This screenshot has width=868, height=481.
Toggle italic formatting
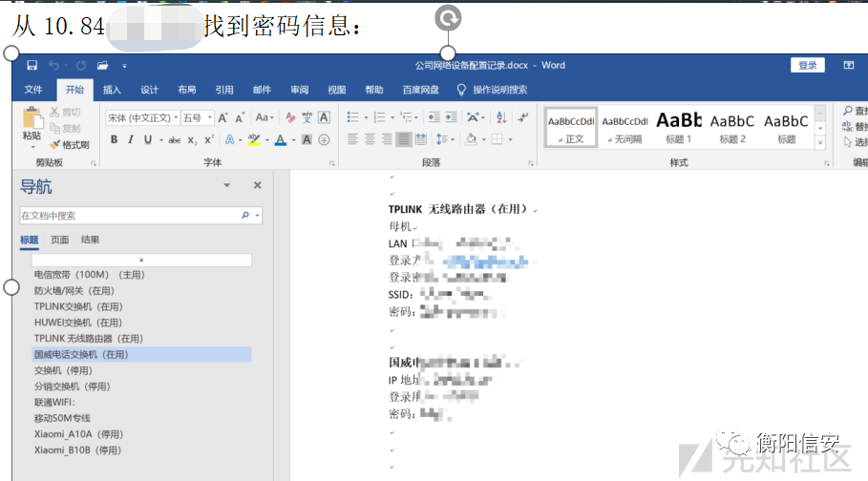(x=131, y=139)
